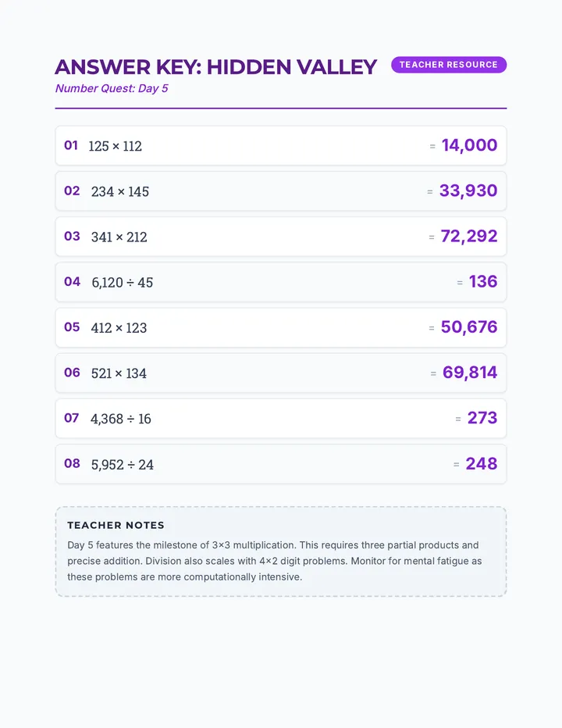This screenshot has height=728, width=562.
Task: Select problem 05 expression 412 × 123
Action: click(119, 328)
